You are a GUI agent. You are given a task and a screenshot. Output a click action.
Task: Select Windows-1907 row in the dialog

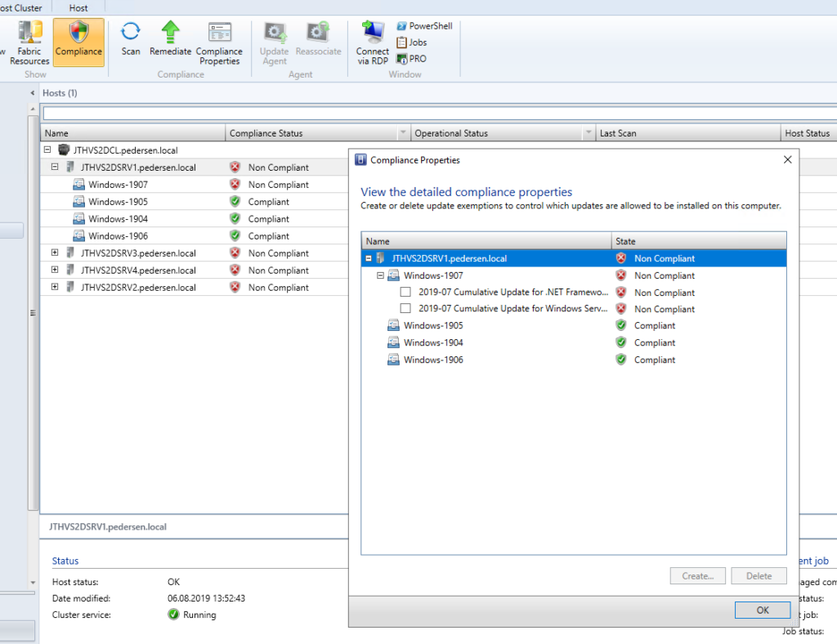pos(574,275)
